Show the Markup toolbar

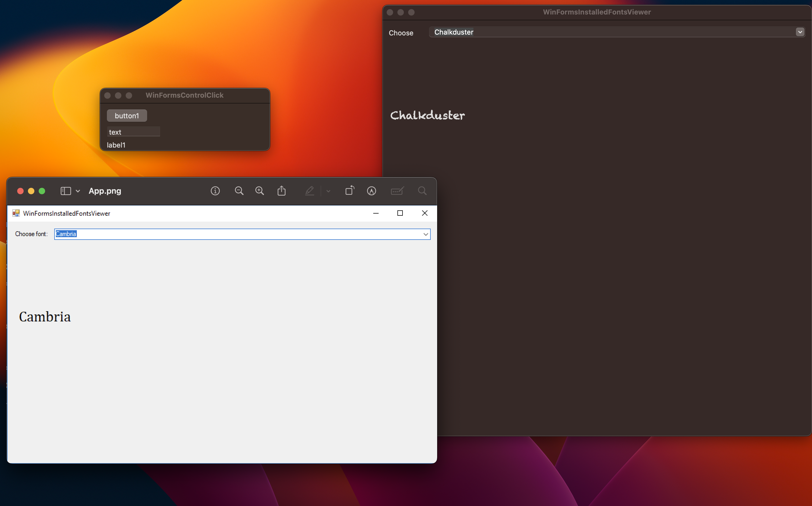tap(371, 191)
